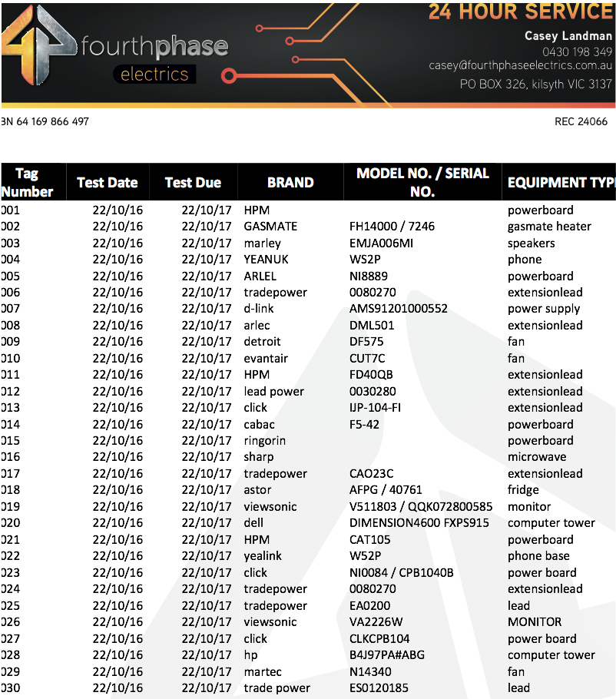
Task: Select the phone number 0430 198 349
Action: tap(578, 51)
